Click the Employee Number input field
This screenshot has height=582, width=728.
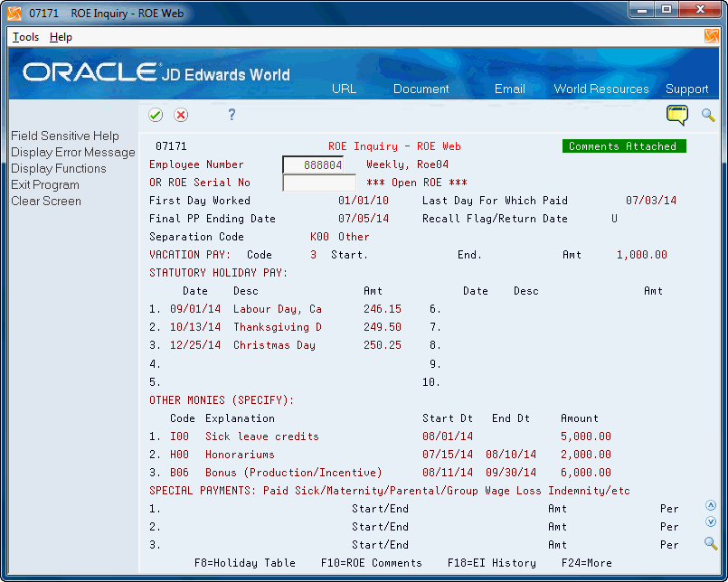(x=313, y=164)
